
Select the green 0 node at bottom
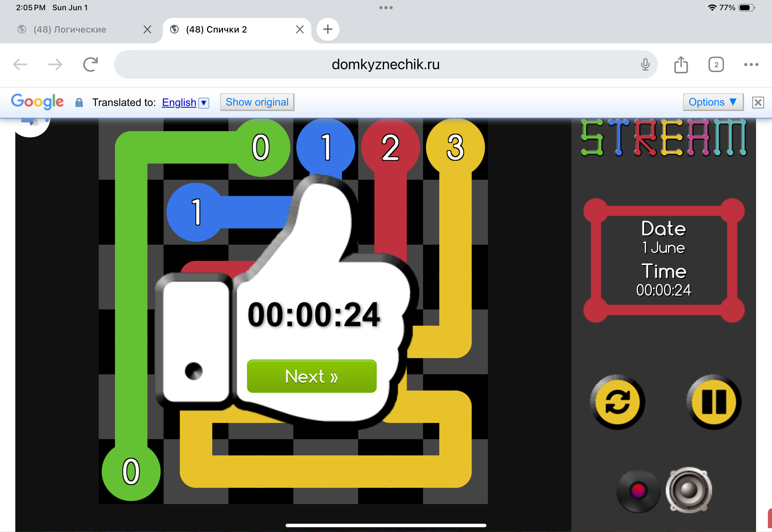[x=131, y=471]
